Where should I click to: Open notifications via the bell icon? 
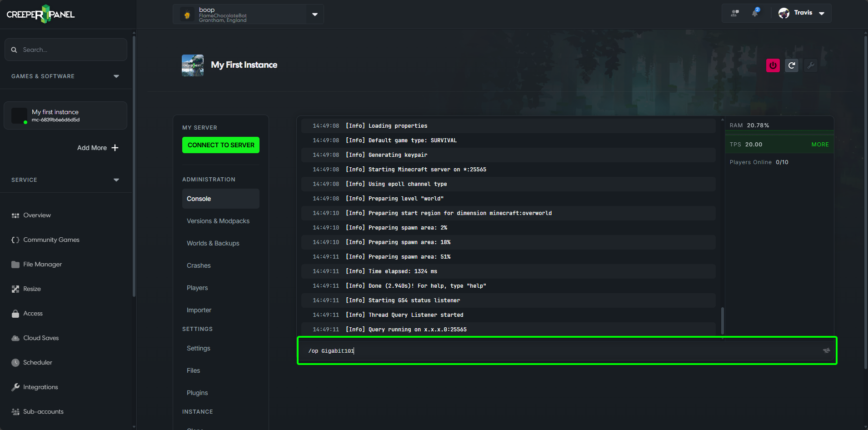pos(755,13)
